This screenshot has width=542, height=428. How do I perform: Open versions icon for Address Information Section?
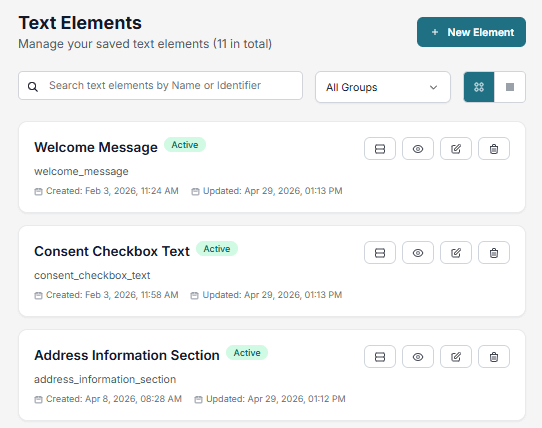point(380,357)
